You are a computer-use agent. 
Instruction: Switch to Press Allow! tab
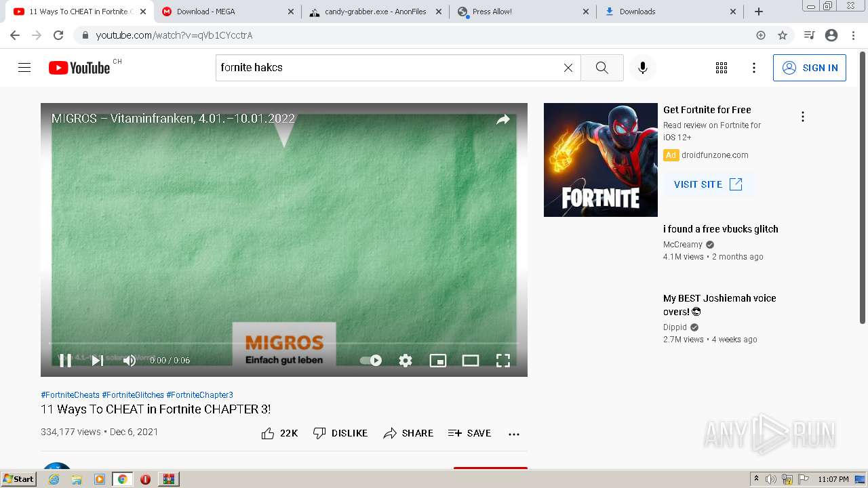(524, 12)
